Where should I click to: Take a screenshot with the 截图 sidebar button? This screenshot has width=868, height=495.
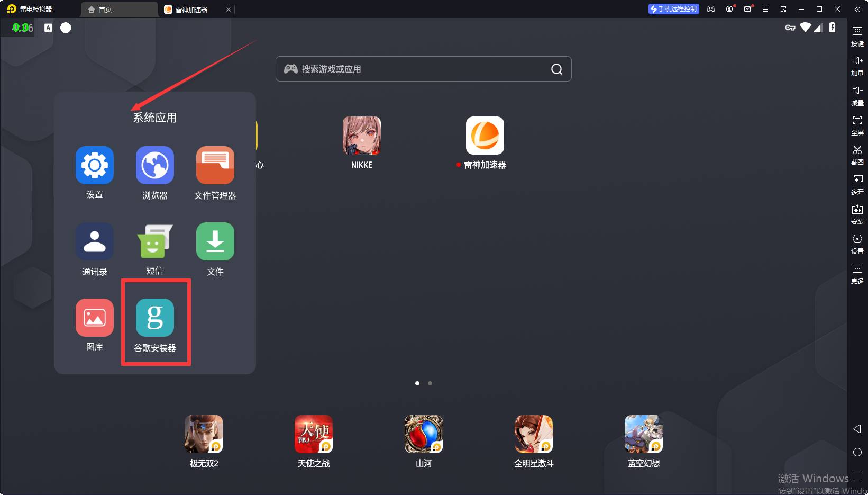pos(857,155)
